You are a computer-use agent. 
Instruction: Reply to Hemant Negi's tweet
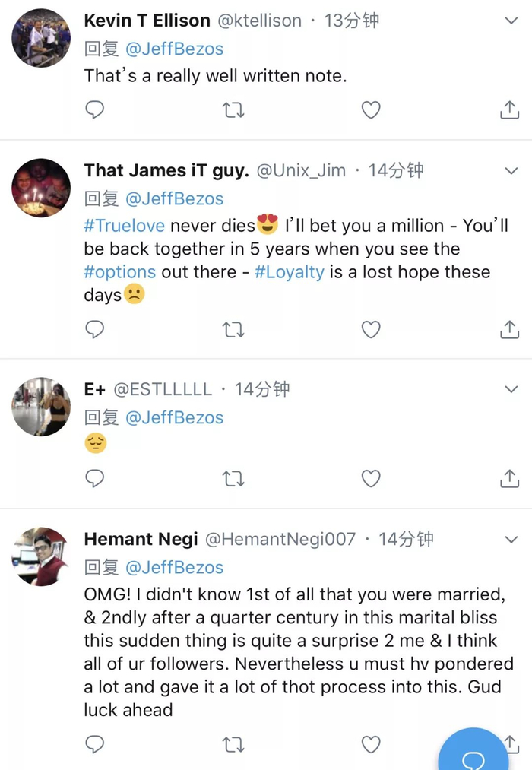point(94,744)
